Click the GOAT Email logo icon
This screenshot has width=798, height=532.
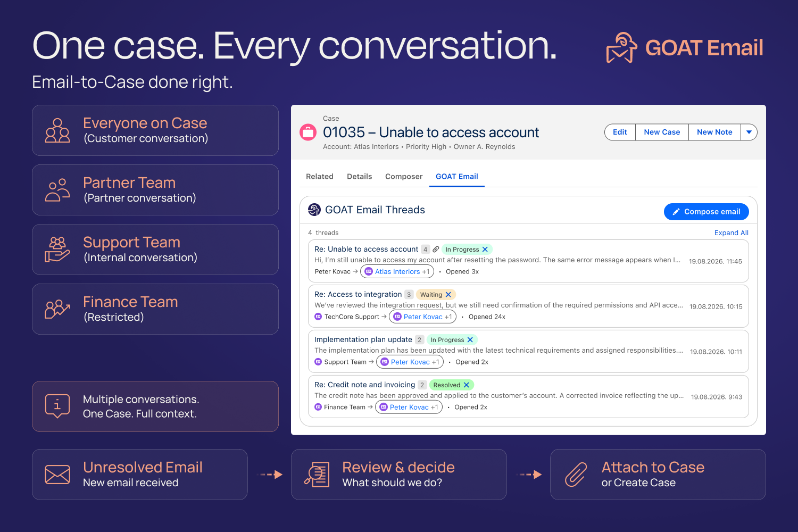pyautogui.click(x=622, y=48)
